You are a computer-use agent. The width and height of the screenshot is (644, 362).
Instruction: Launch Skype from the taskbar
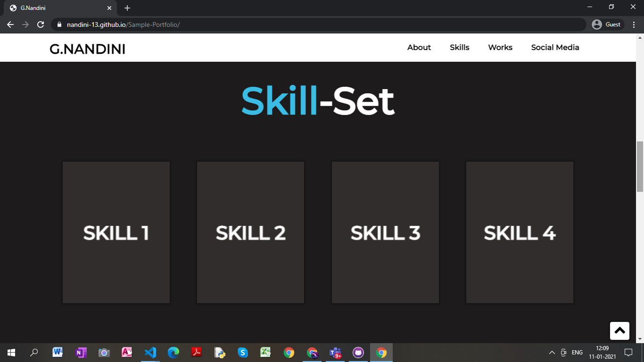click(x=242, y=353)
